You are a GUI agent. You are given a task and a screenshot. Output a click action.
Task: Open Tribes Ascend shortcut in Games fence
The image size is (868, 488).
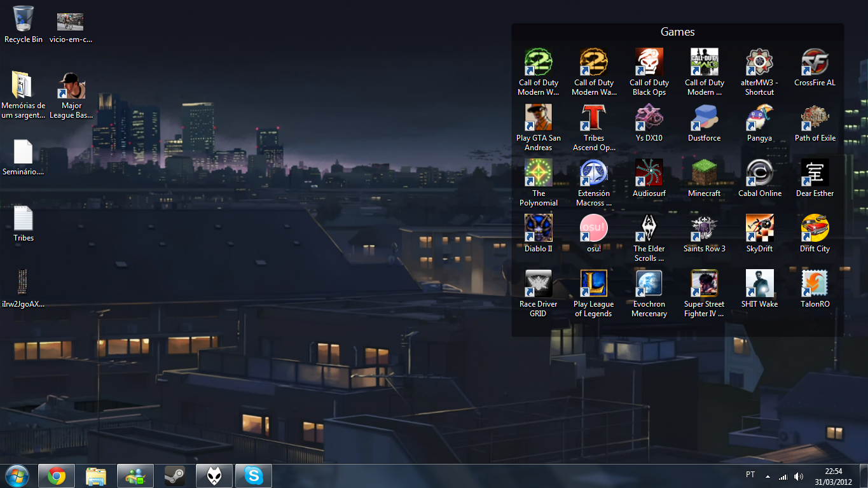593,118
